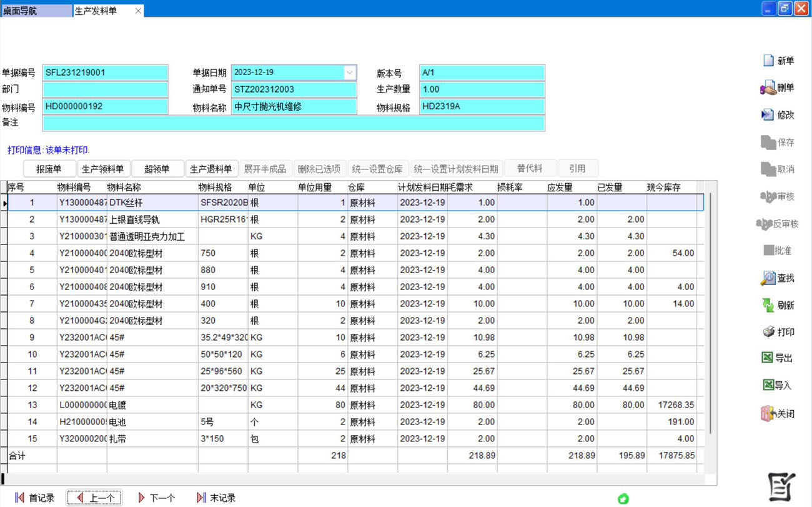The image size is (812, 507).
Task: Import data with the 导入 icon
Action: coord(768,385)
